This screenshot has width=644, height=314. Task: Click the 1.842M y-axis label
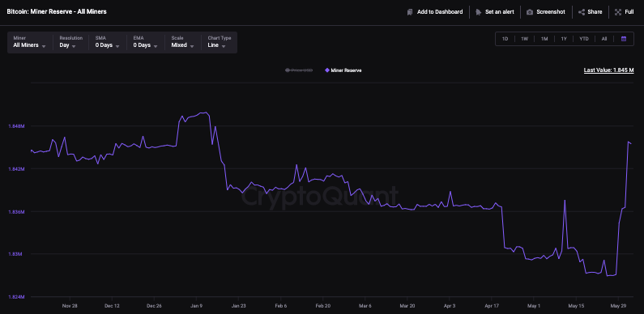(17, 168)
